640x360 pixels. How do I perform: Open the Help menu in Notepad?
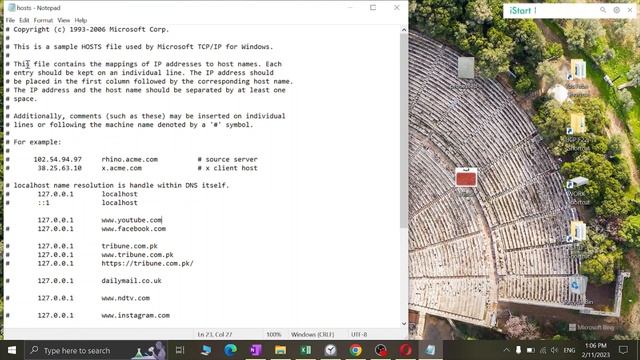(x=81, y=20)
